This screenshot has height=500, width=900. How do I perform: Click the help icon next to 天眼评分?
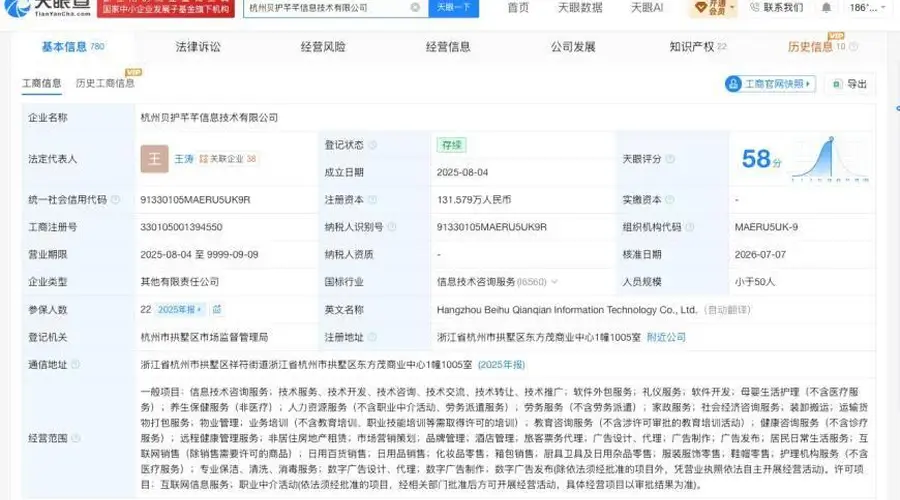pos(670,158)
